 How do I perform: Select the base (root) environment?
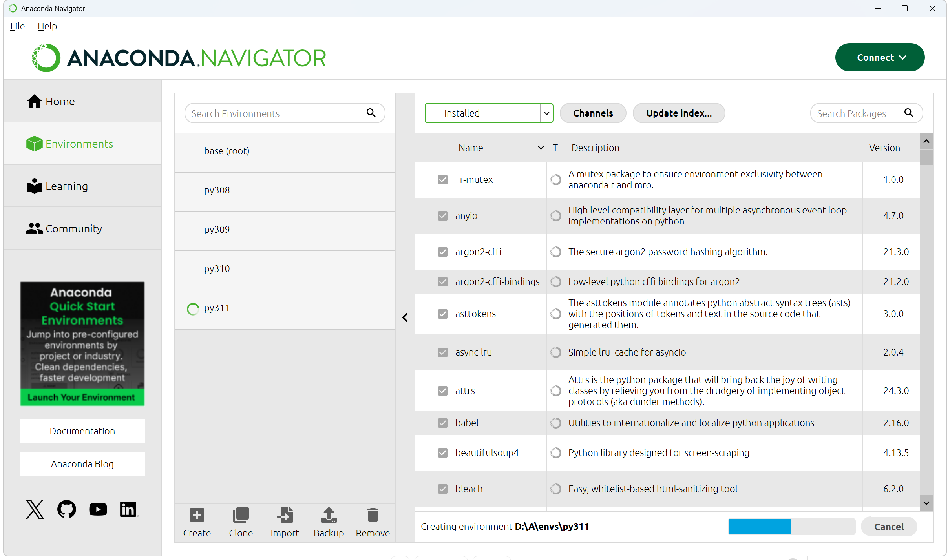pyautogui.click(x=285, y=152)
